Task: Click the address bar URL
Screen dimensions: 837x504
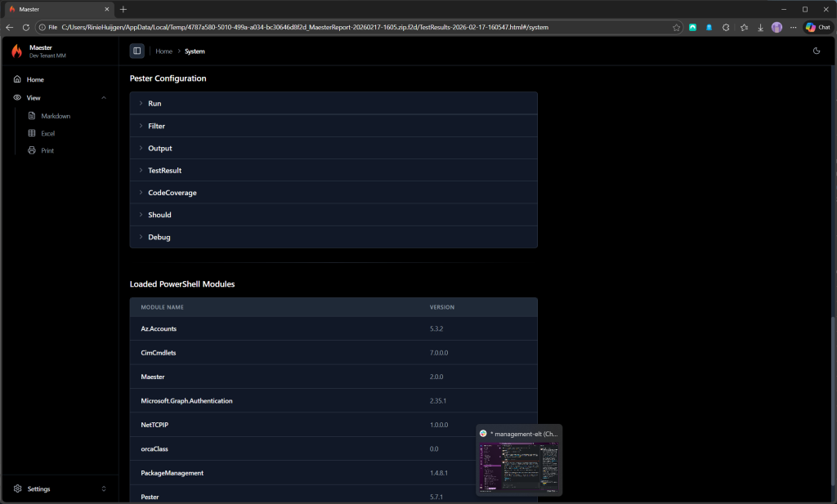Action: [305, 27]
